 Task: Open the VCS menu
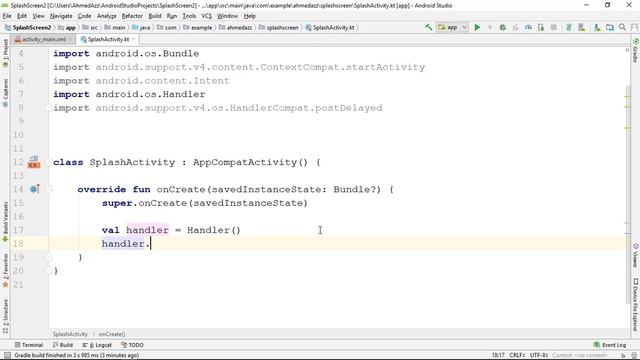207,16
